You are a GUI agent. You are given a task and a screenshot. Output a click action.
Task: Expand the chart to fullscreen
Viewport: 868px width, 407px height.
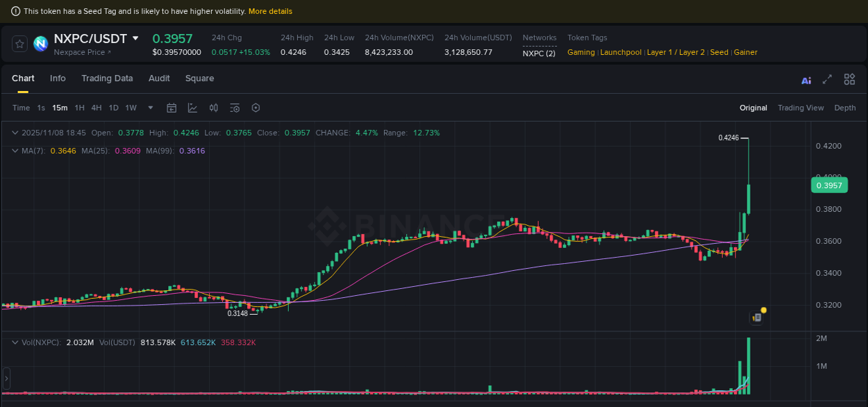click(827, 81)
